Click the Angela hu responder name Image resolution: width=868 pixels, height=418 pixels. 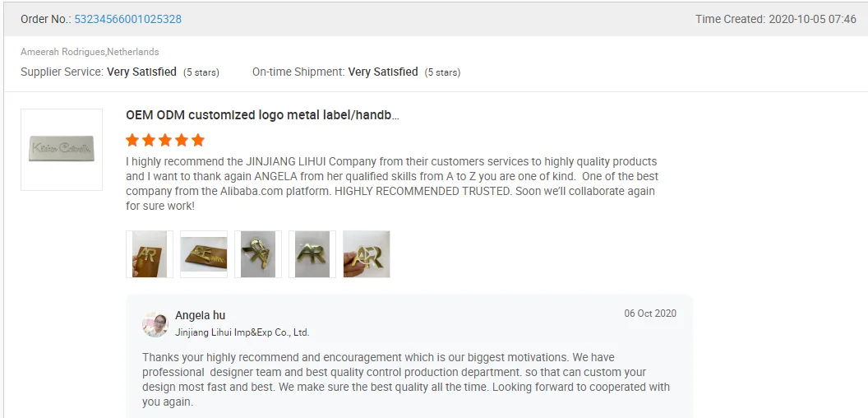click(200, 315)
